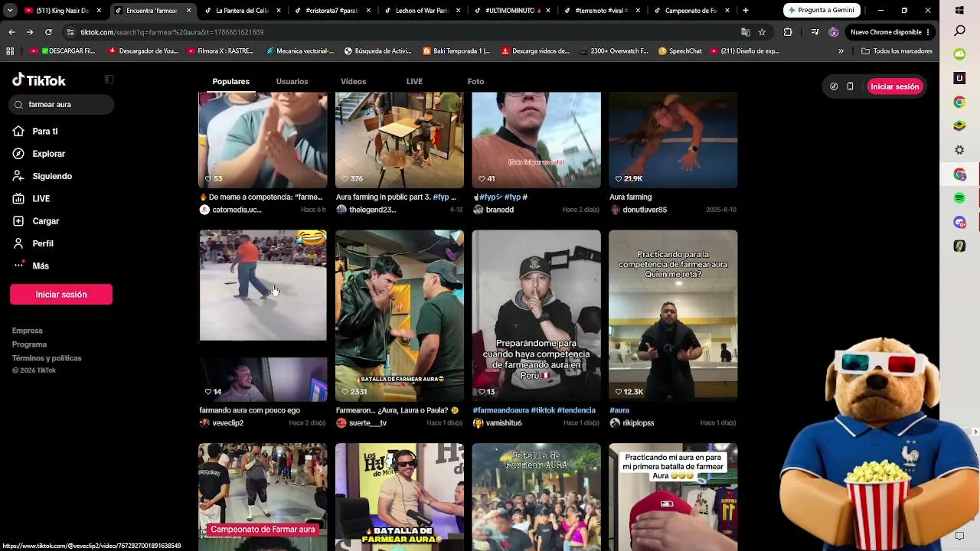Click the branedd username
The width and height of the screenshot is (980, 551).
pos(499,210)
